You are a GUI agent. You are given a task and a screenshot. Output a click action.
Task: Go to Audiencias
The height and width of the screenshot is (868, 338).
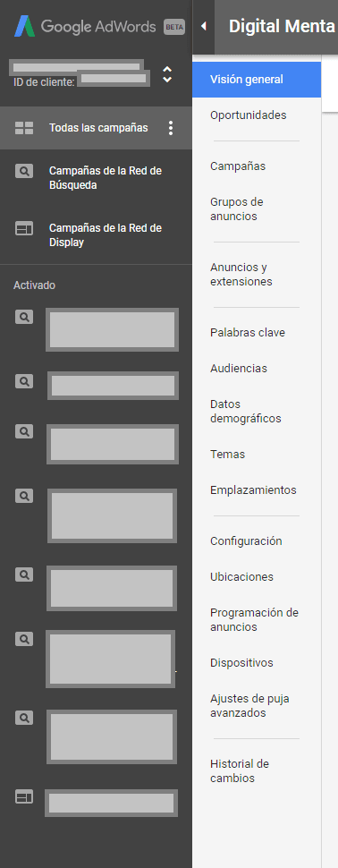pos(239,368)
